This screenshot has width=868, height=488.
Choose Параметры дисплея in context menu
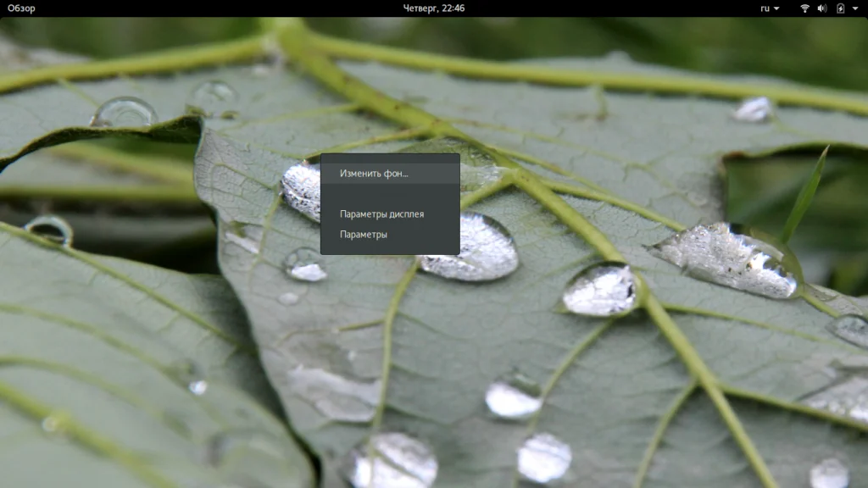390,214
